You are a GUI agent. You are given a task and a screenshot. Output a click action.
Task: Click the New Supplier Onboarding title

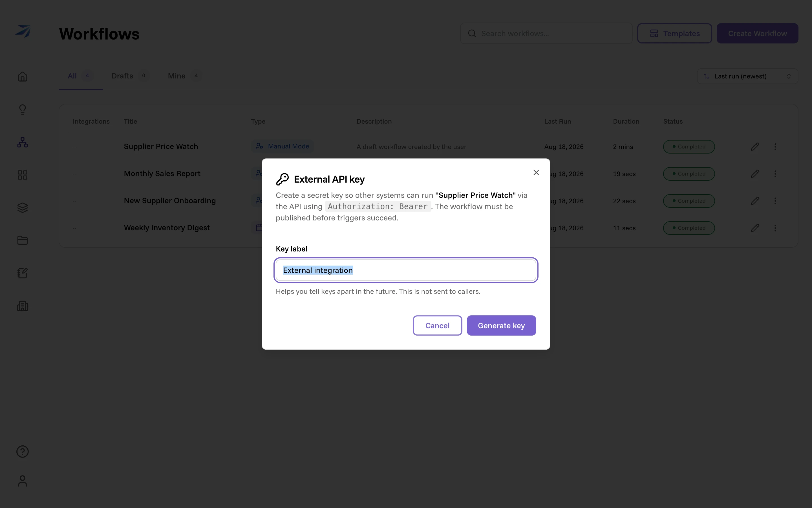click(170, 201)
